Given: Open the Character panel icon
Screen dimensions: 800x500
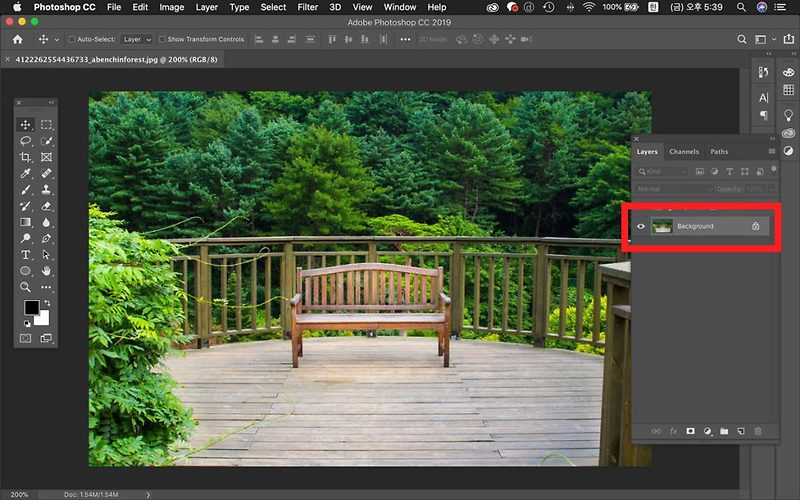Looking at the screenshot, I should tap(763, 97).
